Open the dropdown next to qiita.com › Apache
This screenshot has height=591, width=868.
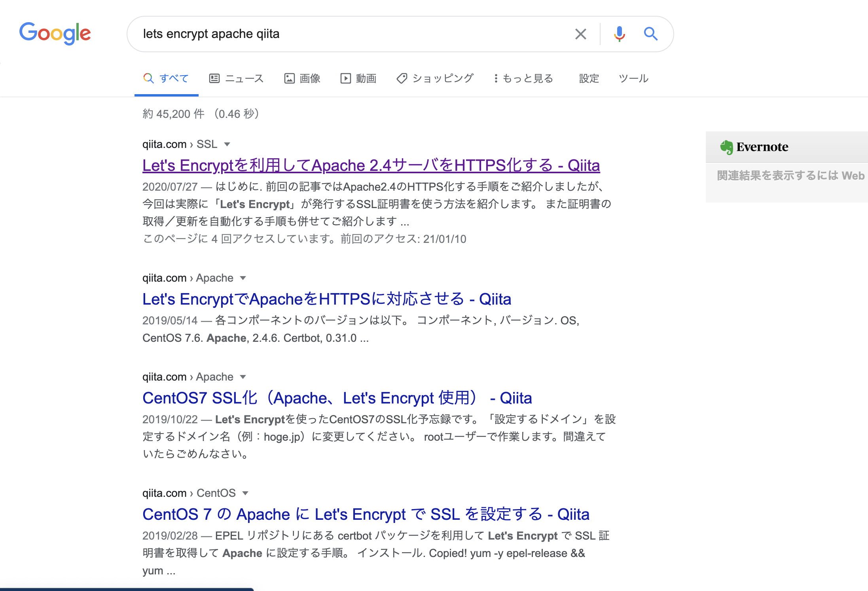click(x=243, y=278)
